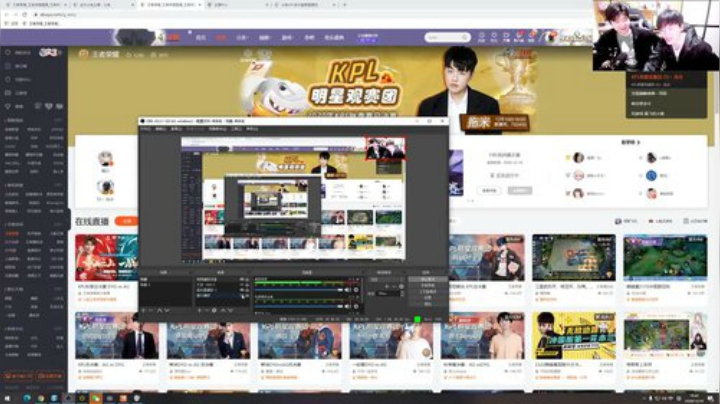The height and width of the screenshot is (404, 720).
Task: Open the red-background stream thumbnail at row start
Action: [107, 258]
